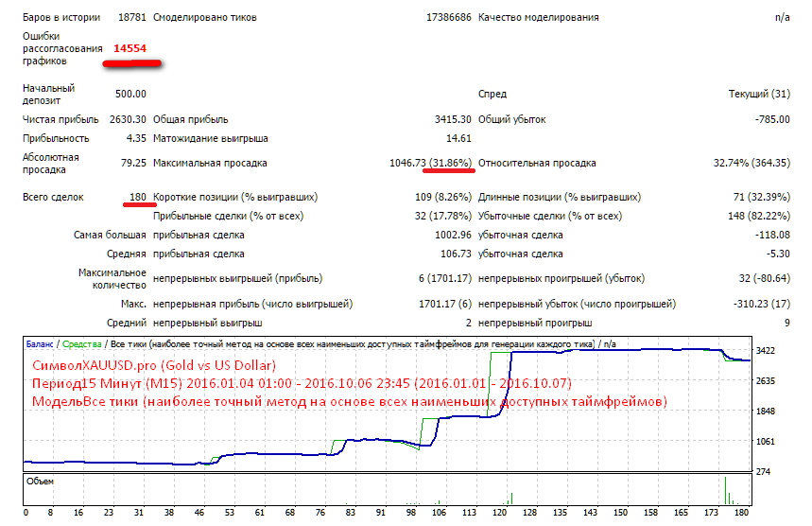The height and width of the screenshot is (526, 812).
Task: Click the net profit value 2630.30
Action: [128, 119]
